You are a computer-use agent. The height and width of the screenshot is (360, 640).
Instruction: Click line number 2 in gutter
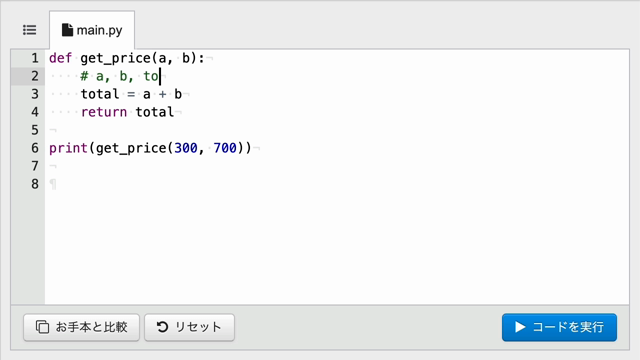click(35, 76)
